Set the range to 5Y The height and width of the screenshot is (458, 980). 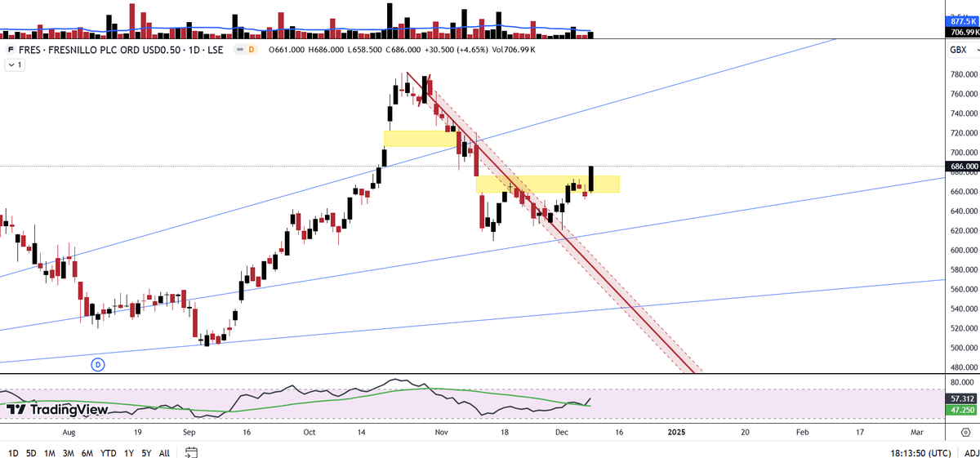coord(145,452)
